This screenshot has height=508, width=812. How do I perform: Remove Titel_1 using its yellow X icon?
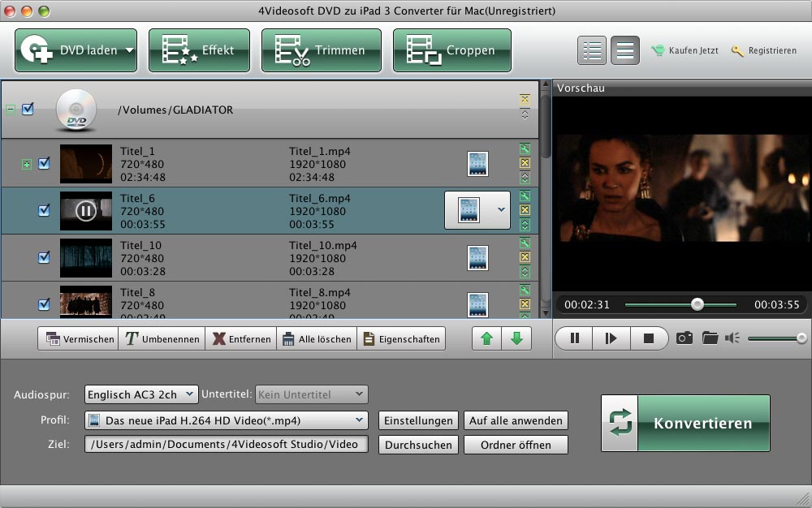525,163
